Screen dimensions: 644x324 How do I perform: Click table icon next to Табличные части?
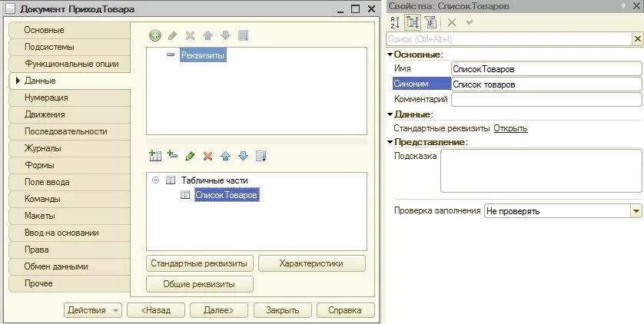point(171,180)
